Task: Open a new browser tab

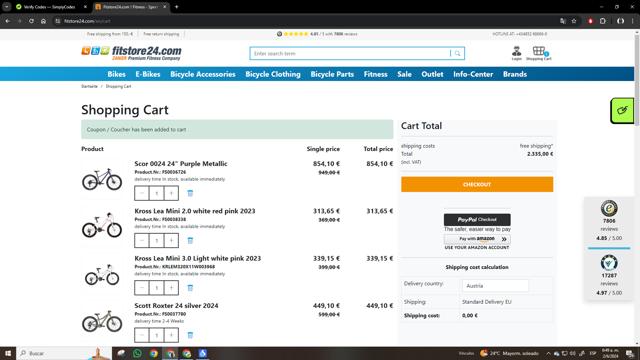Action: pyautogui.click(x=177, y=7)
